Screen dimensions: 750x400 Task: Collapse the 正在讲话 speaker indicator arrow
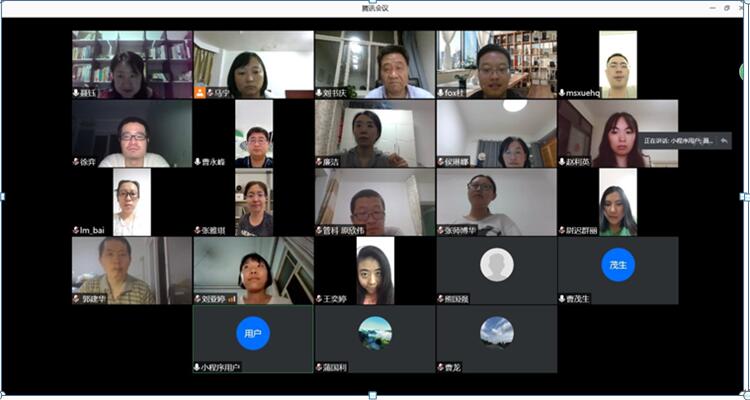pos(724,141)
